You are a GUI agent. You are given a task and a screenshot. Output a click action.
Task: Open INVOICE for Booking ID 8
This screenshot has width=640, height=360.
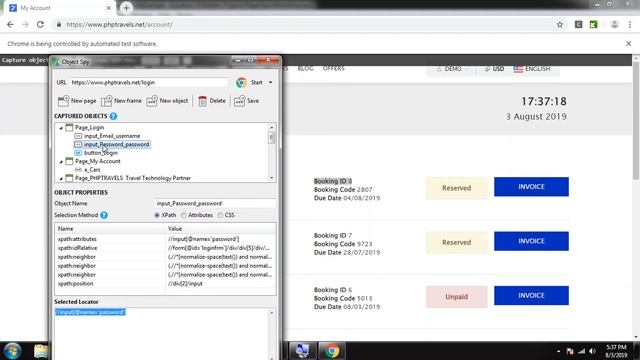click(x=531, y=187)
